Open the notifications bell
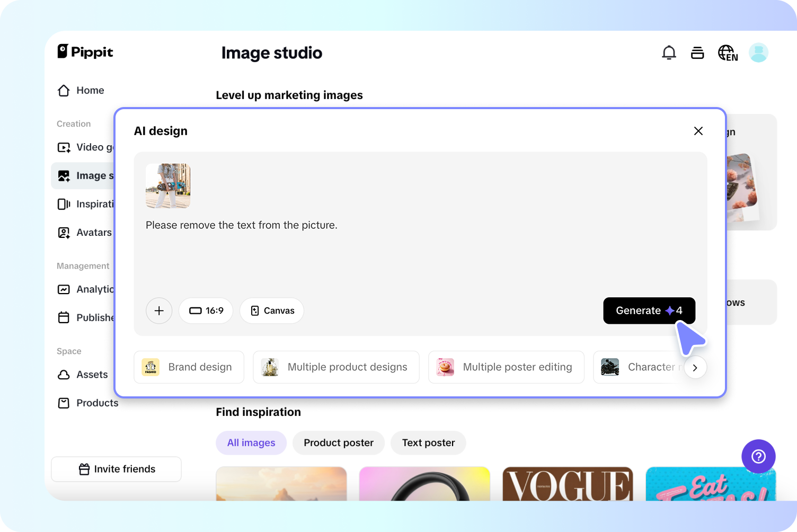Image resolution: width=797 pixels, height=532 pixels. 669,52
